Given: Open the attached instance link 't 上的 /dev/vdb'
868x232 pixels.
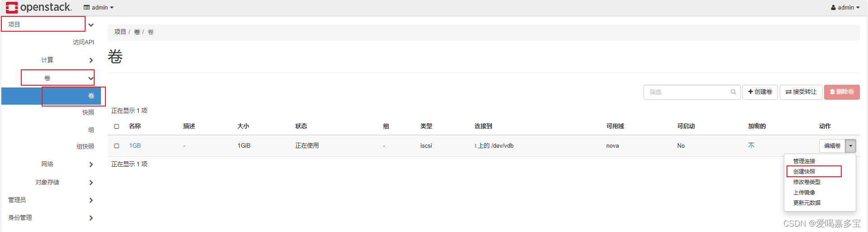Looking at the screenshot, I should tap(494, 145).
